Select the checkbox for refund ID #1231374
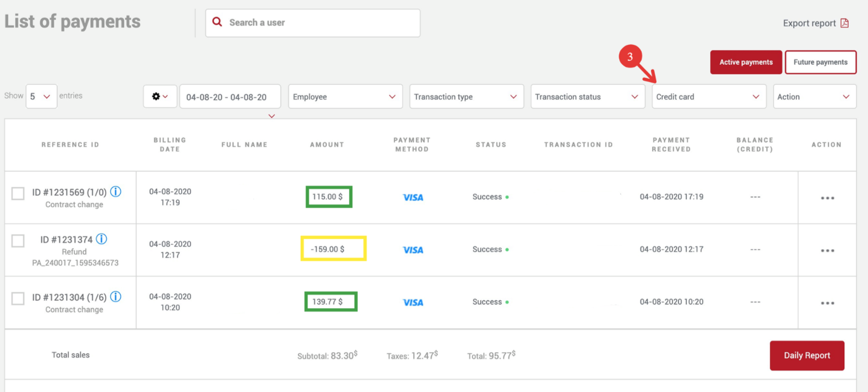The image size is (868, 392). click(18, 241)
